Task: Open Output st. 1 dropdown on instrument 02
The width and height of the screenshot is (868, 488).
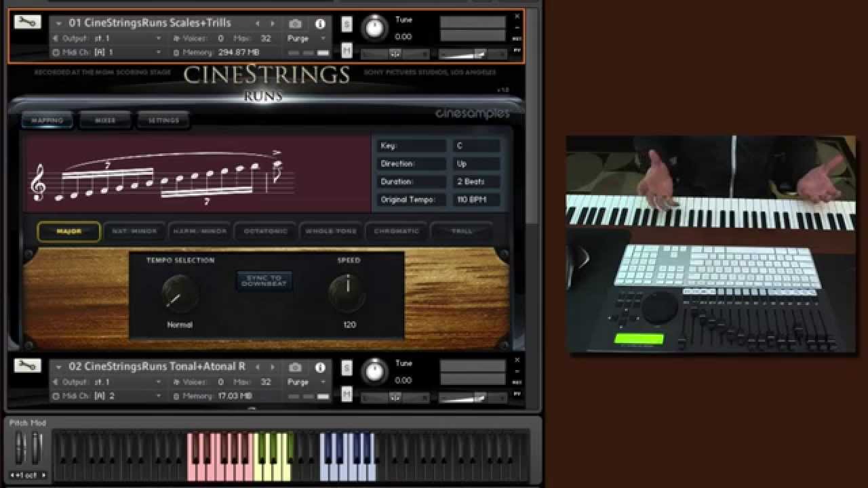Action: tap(158, 382)
